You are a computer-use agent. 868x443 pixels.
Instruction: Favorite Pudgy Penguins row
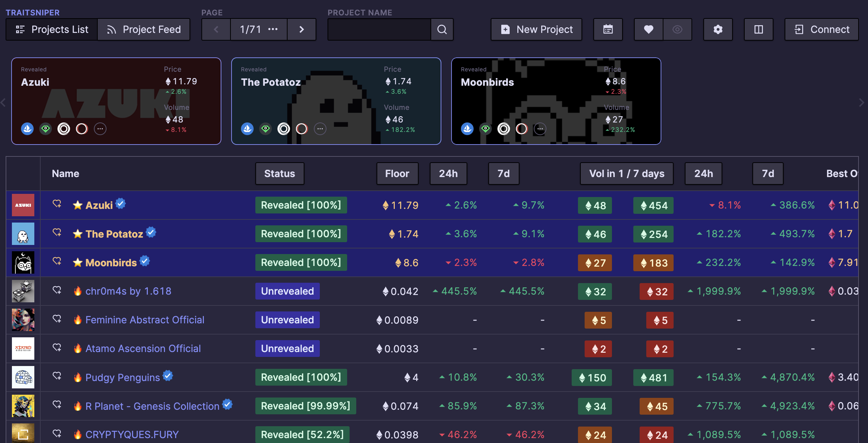point(57,376)
